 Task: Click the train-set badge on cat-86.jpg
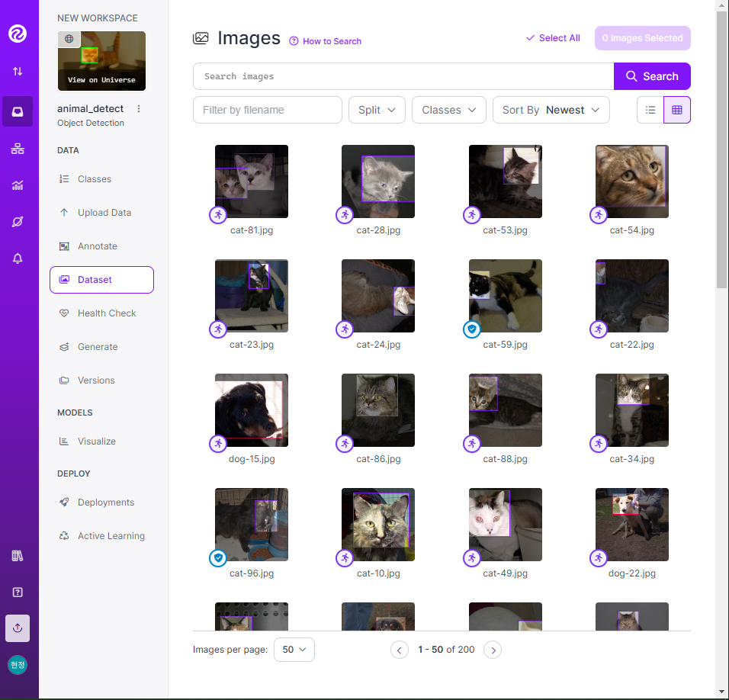click(345, 444)
